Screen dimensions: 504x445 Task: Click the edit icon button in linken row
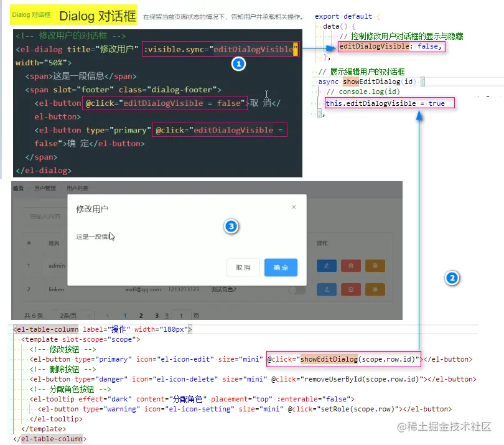point(327,289)
